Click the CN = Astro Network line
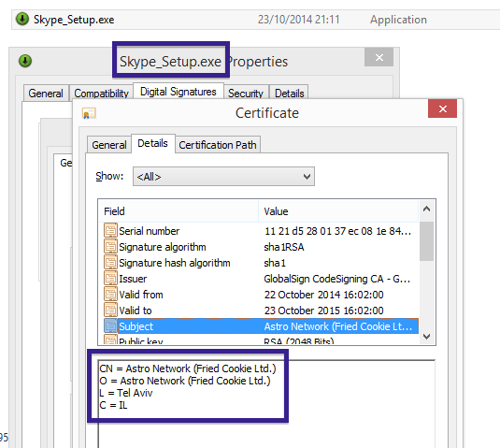500x448 pixels. [x=188, y=369]
